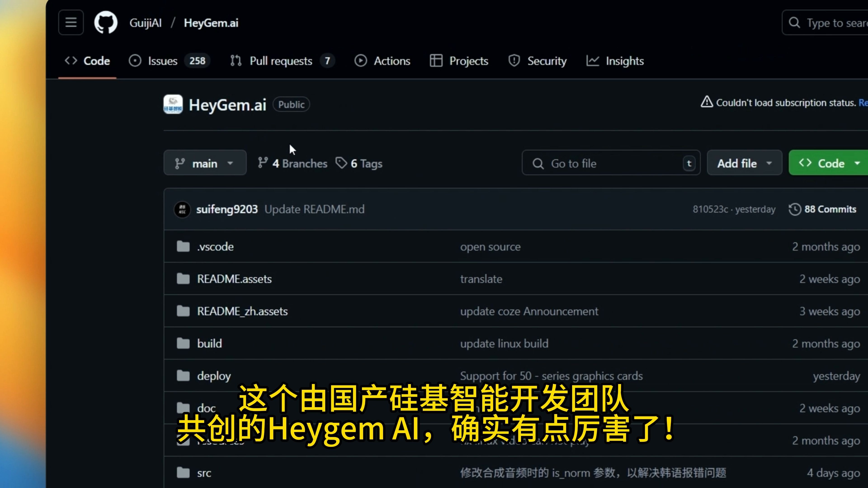Open the Update README.md commit message

(314, 209)
